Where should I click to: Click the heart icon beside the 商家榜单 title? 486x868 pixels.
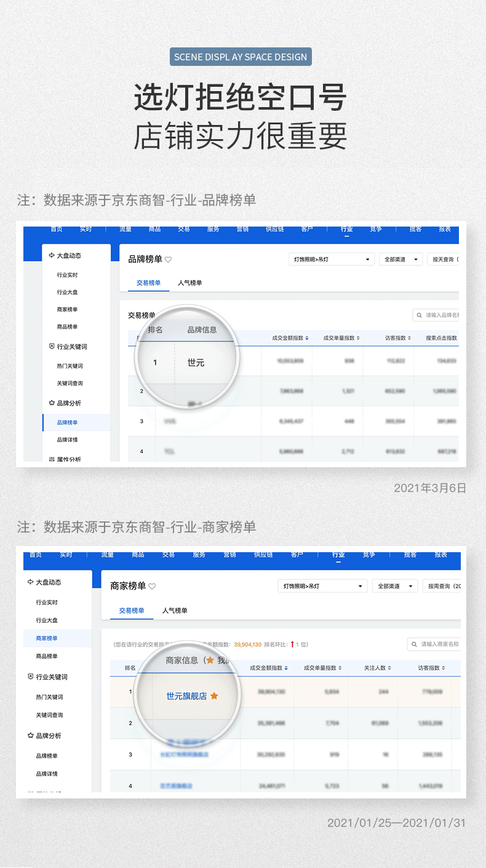coord(152,587)
